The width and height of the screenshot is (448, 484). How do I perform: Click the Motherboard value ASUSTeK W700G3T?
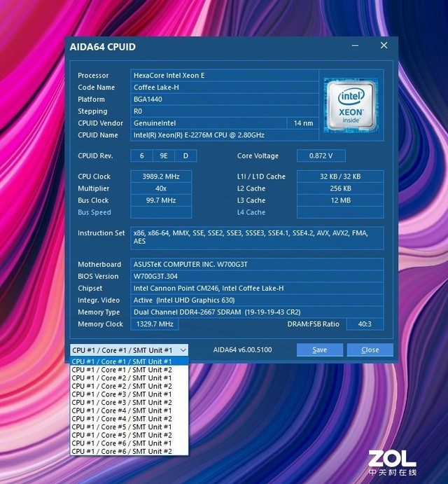(x=257, y=264)
